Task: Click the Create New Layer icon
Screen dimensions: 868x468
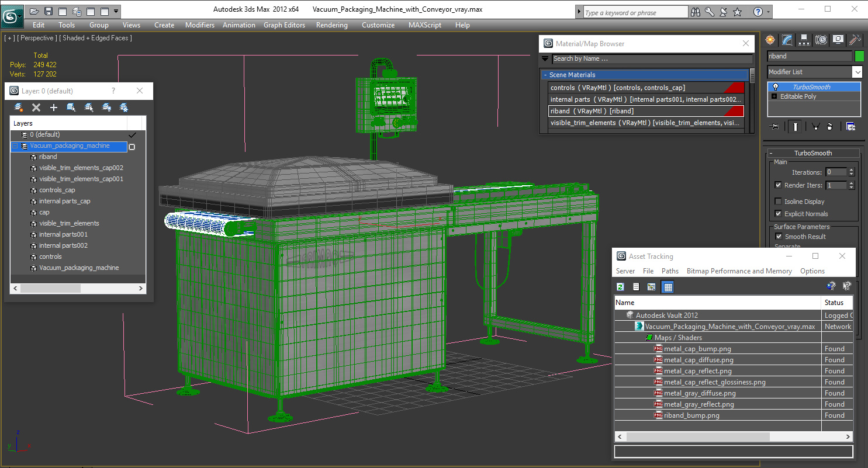Action: (x=19, y=108)
